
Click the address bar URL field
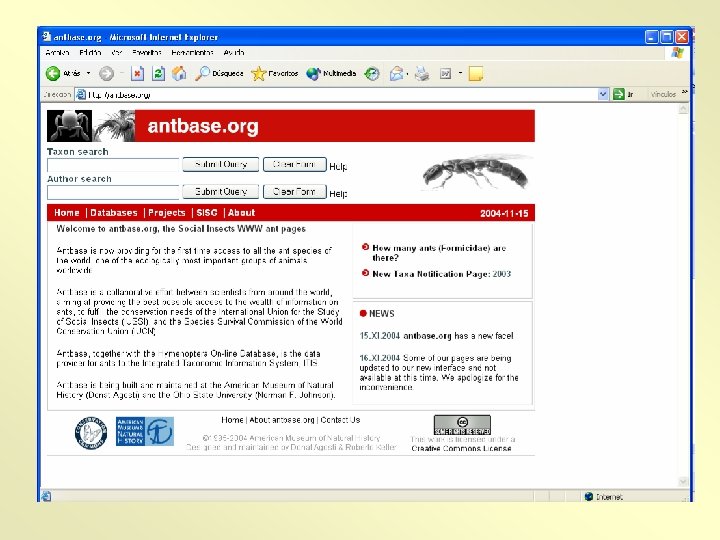pos(342,95)
